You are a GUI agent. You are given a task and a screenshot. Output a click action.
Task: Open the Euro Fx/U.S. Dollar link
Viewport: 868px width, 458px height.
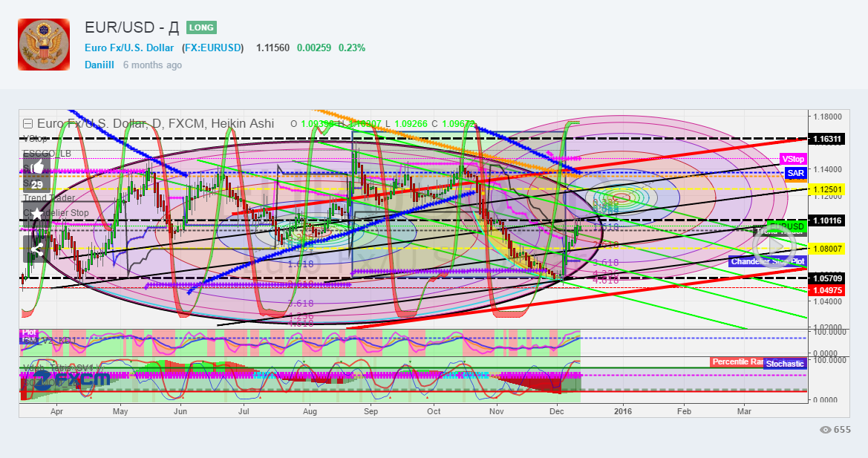click(x=129, y=48)
